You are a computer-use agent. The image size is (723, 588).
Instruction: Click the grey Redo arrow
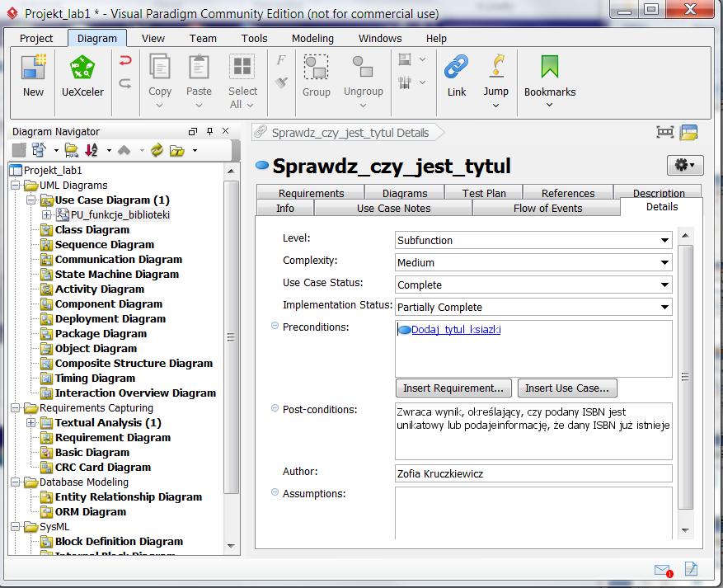[125, 83]
